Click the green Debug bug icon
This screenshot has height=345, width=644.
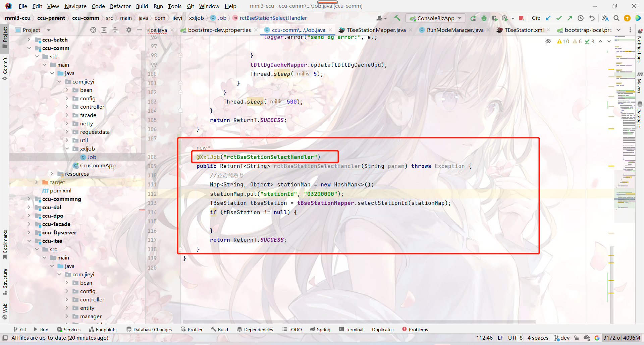pyautogui.click(x=484, y=18)
